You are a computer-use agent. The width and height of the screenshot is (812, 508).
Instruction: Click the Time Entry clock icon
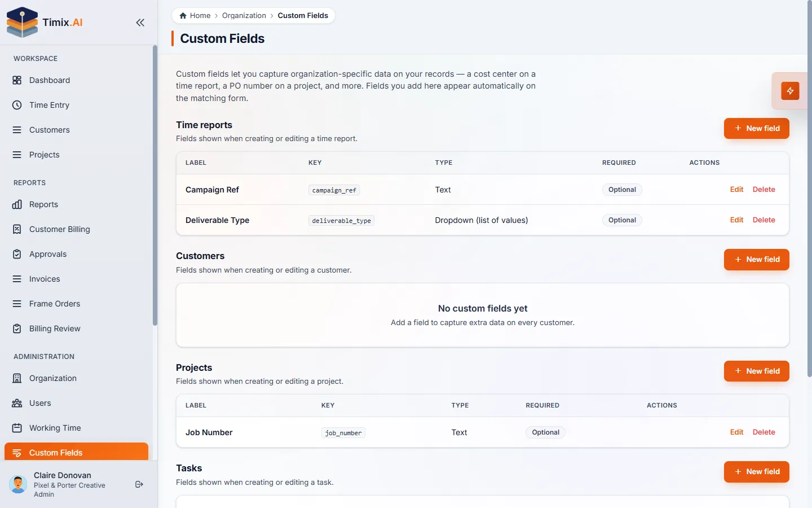17,105
